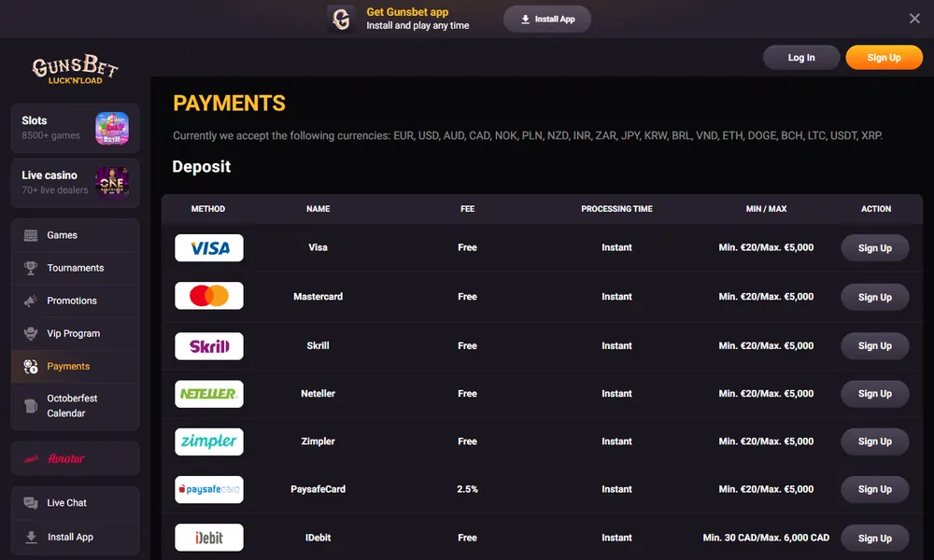
Task: Open Live Chat from sidebar
Action: tap(75, 503)
